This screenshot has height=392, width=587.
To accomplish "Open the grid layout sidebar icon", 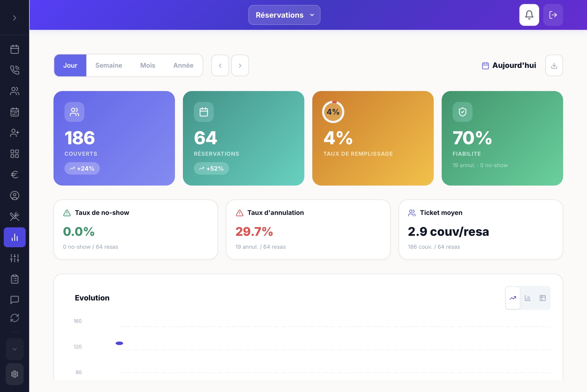I will tap(14, 154).
